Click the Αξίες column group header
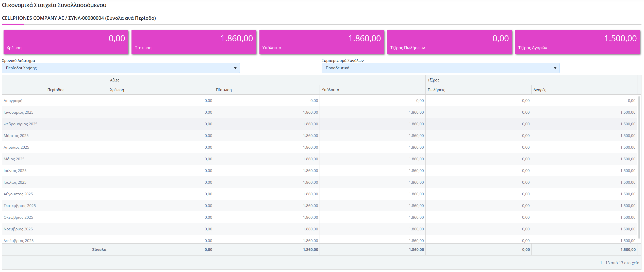The image size is (644, 272). pos(267,80)
